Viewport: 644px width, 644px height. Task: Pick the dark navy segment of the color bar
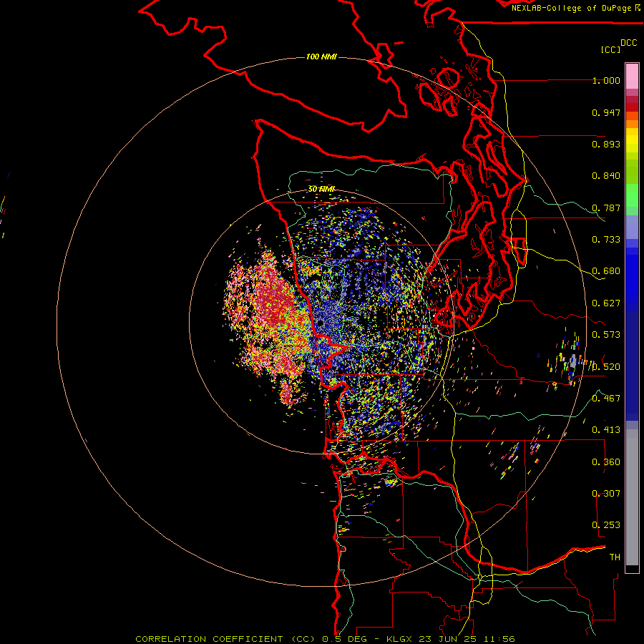pyautogui.click(x=632, y=366)
